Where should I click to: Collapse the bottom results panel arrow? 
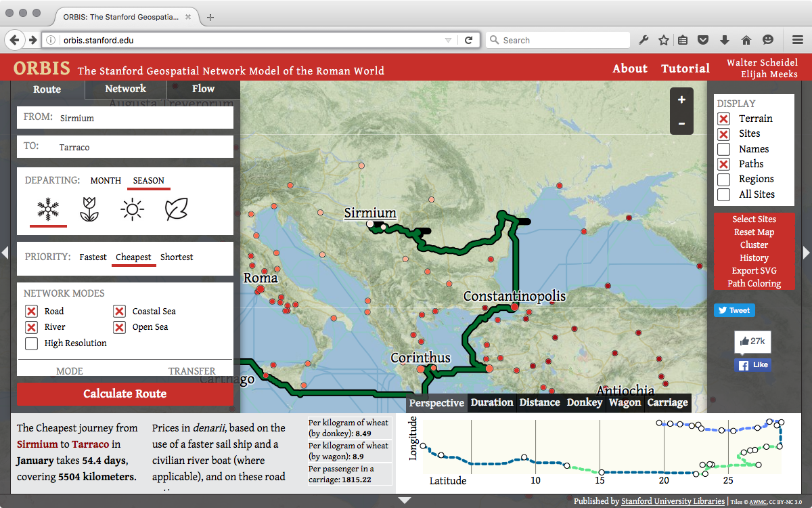(x=405, y=501)
